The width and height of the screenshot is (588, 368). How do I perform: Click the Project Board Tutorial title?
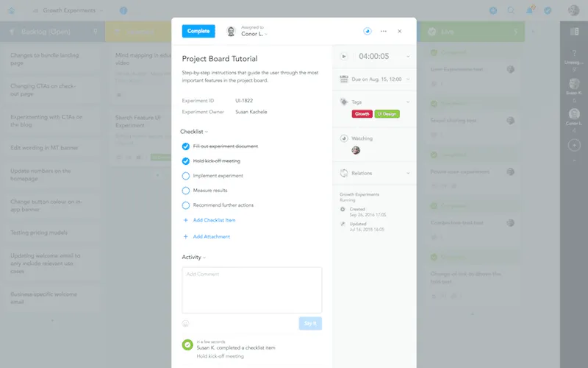[x=220, y=59]
